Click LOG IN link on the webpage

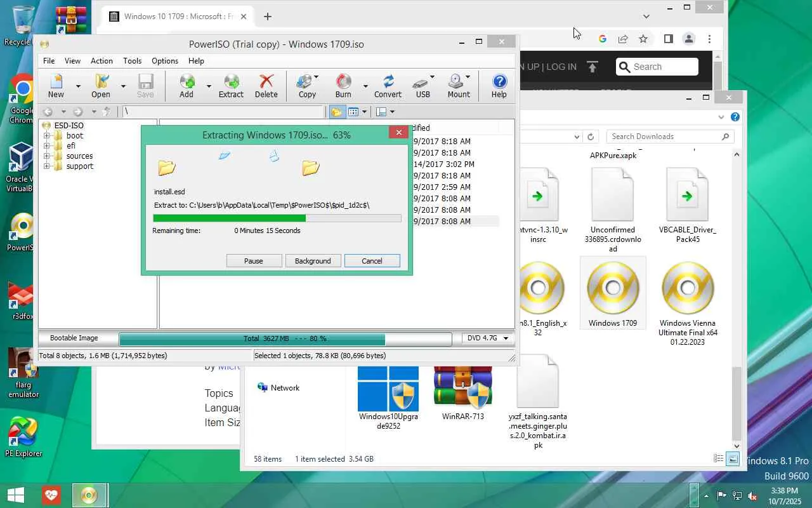pos(561,67)
